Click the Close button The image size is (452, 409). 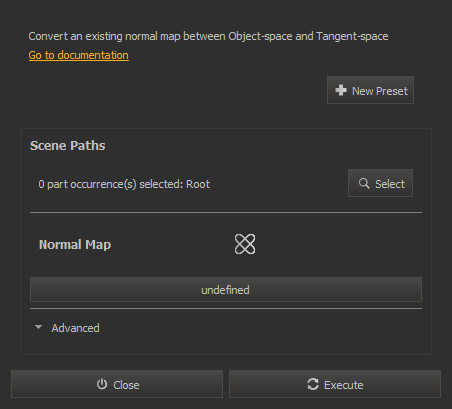(x=117, y=384)
